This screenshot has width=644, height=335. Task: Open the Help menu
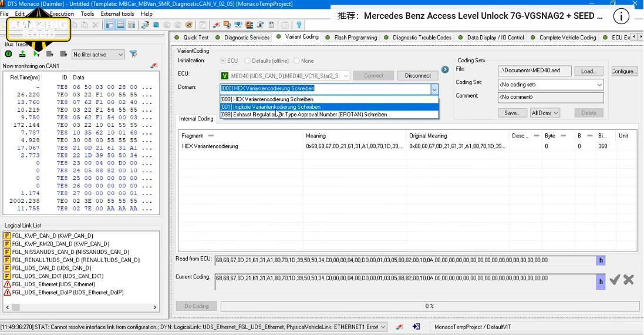tap(147, 14)
